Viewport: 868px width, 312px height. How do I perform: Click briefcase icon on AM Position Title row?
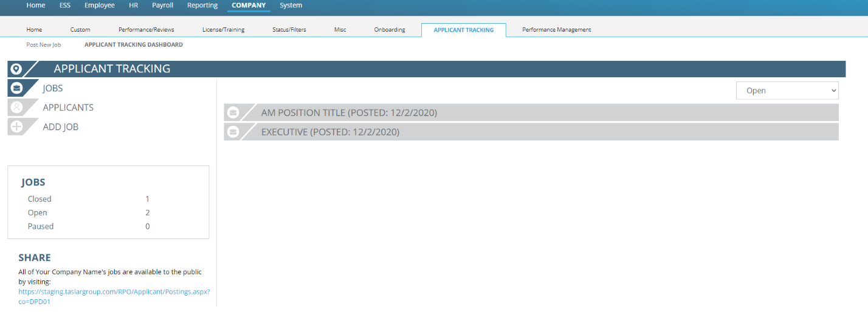point(233,113)
